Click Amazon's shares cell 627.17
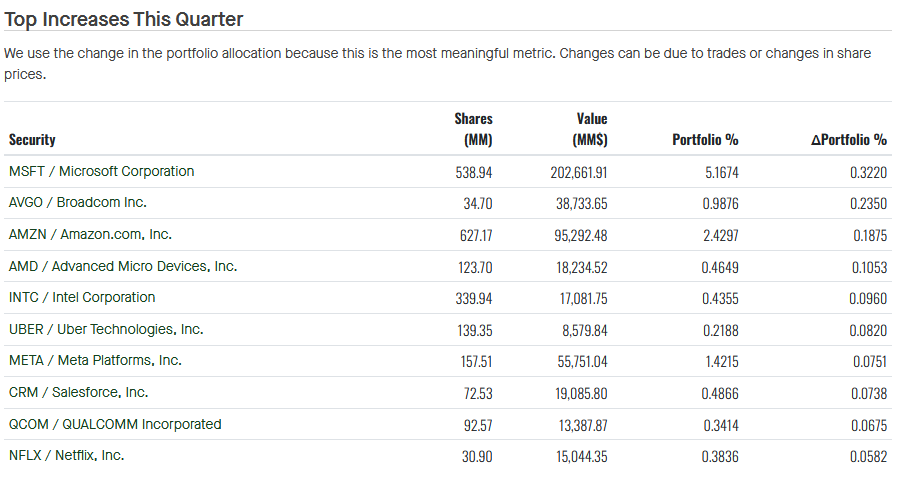Image resolution: width=903 pixels, height=495 pixels. [473, 235]
